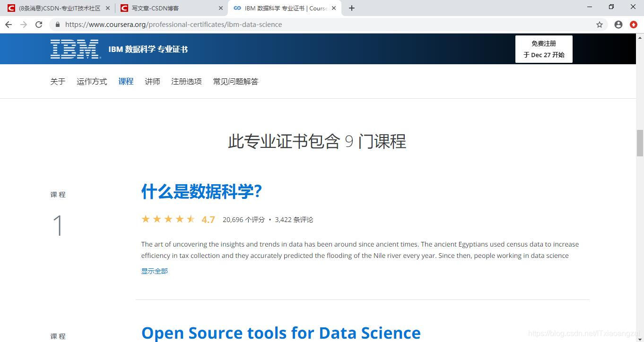
Task: Click heading 此专业证书包含 9 门课程
Action: 317,141
